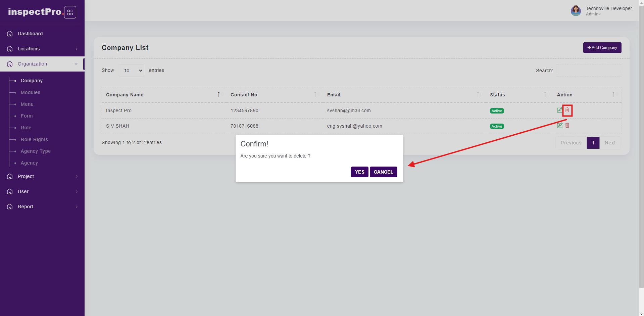This screenshot has height=316, width=644.
Task: Open Agency Type from sidebar submenu
Action: (x=36, y=151)
